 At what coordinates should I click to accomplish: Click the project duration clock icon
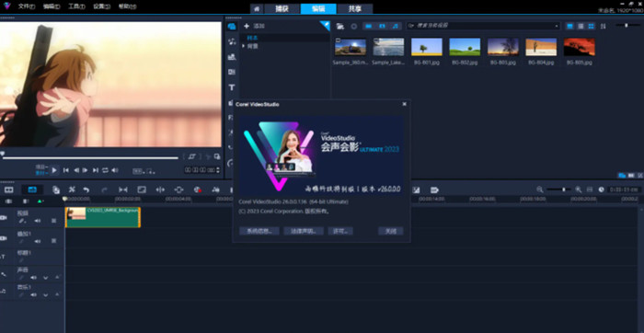tap(602, 189)
